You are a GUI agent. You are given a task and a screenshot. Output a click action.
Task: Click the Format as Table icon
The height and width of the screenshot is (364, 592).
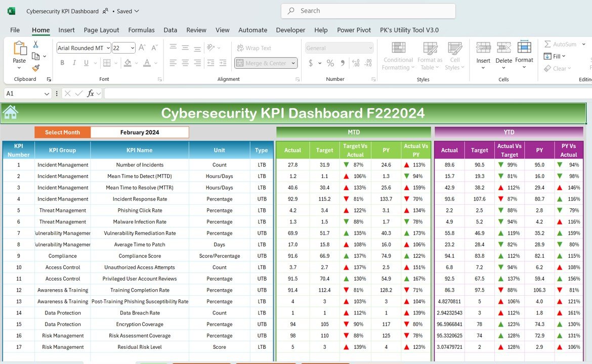[x=430, y=48]
